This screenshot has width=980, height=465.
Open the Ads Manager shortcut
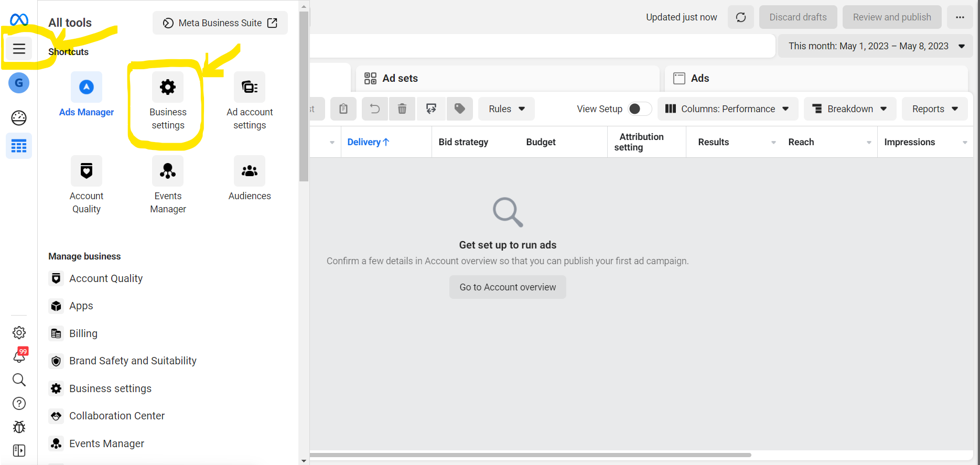point(87,95)
